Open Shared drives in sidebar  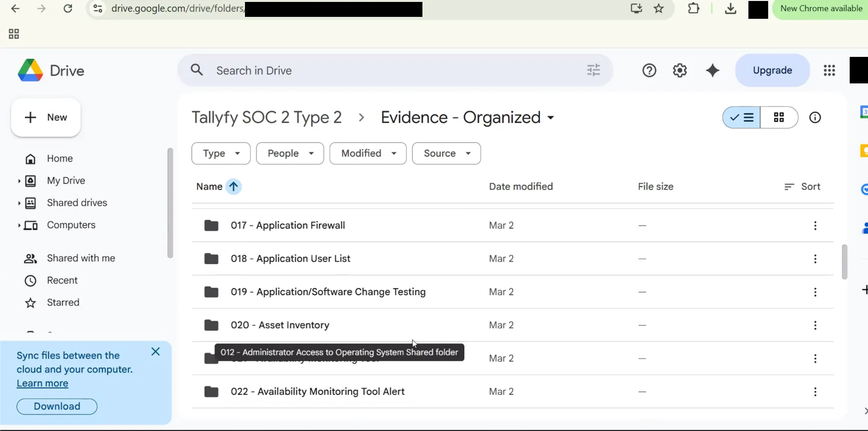[x=77, y=203]
